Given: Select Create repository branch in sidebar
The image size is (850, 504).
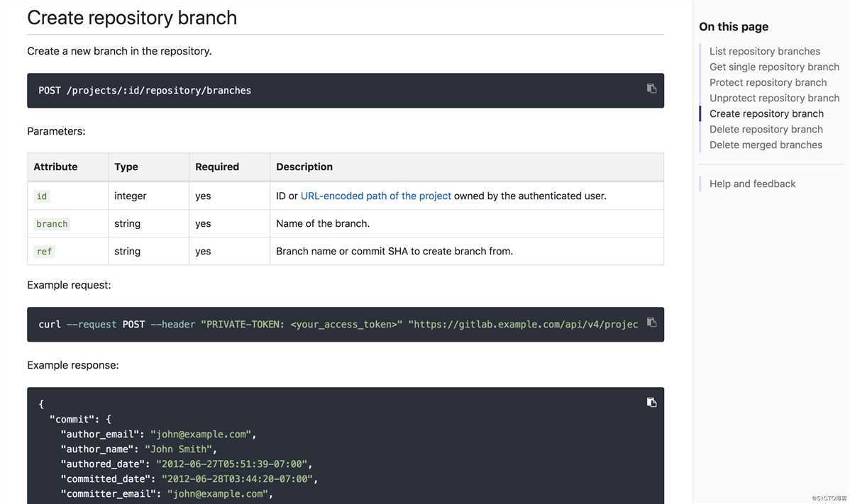Looking at the screenshot, I should 766,113.
